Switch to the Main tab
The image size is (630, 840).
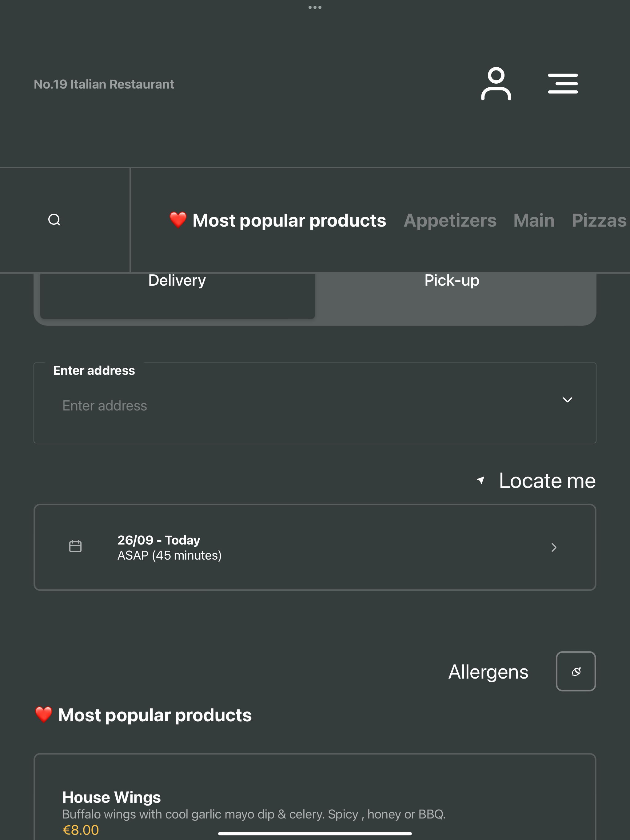[534, 221]
